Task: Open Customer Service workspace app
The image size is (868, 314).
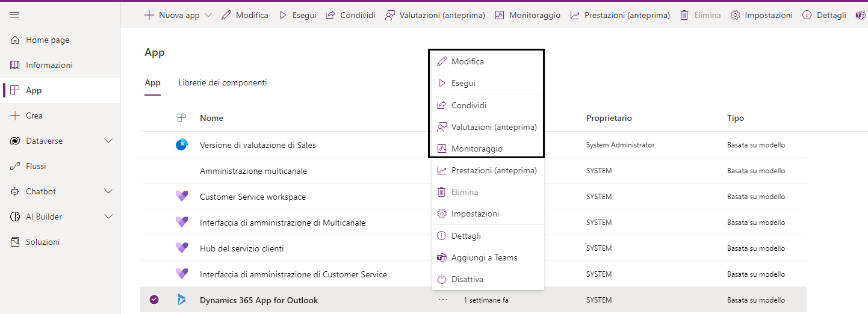Action: (x=253, y=197)
